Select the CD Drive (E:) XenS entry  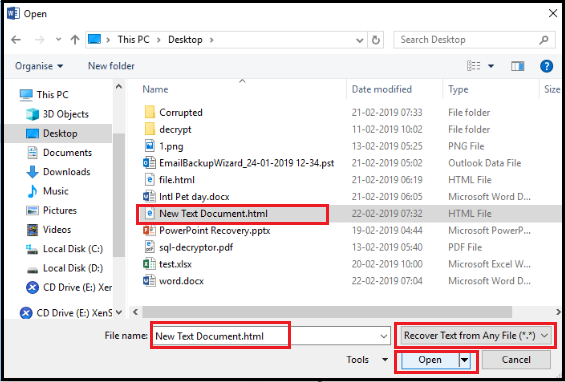[66, 313]
